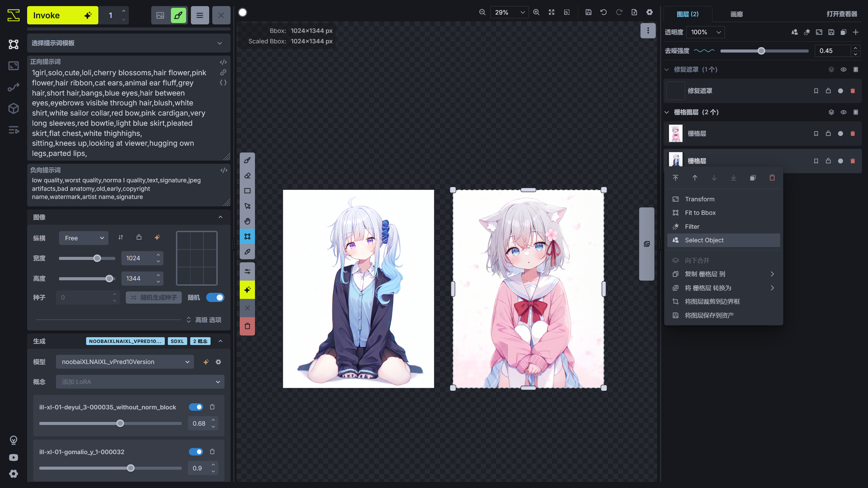Click the red delete icon on 栅格层 layer
Screen dimensions: 868x488
tap(852, 133)
